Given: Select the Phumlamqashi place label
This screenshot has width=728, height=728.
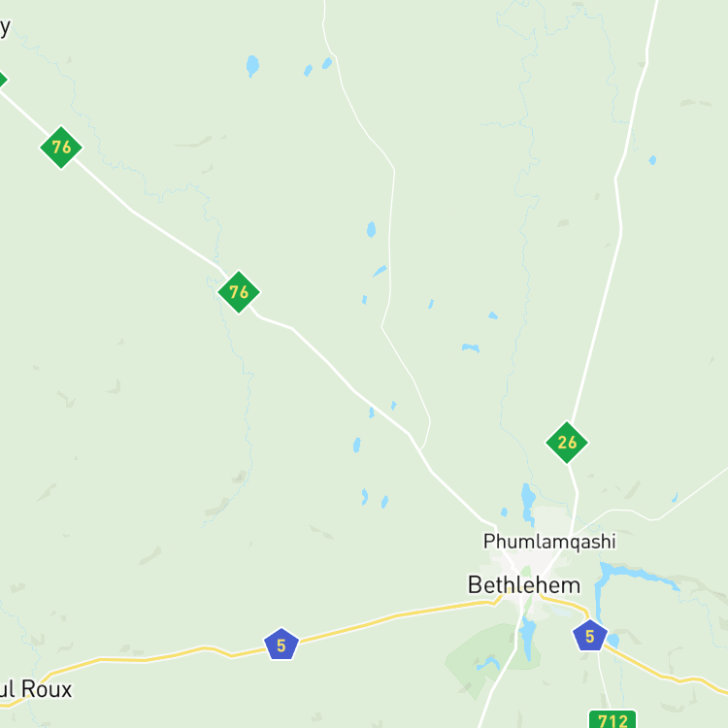Looking at the screenshot, I should [549, 542].
